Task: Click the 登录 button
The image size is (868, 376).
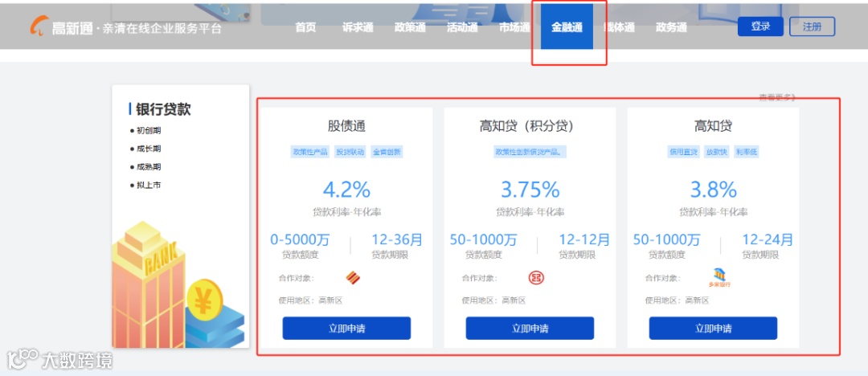Action: pos(760,27)
